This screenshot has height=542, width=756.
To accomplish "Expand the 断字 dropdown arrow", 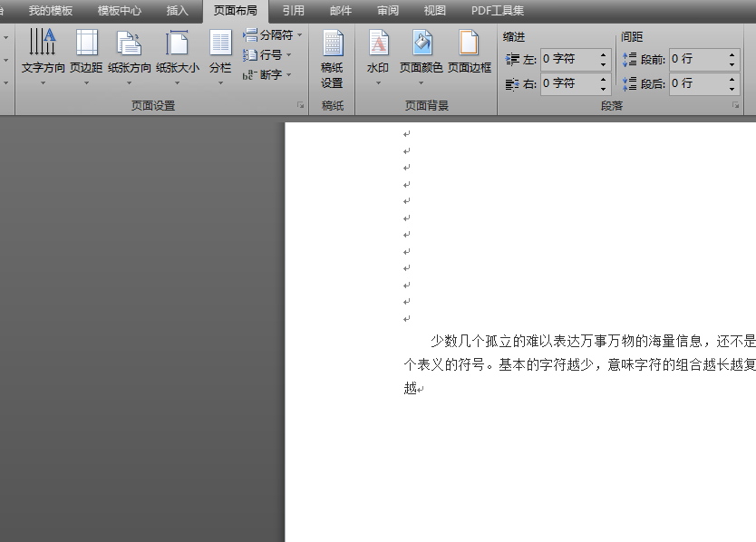I will click(x=289, y=74).
